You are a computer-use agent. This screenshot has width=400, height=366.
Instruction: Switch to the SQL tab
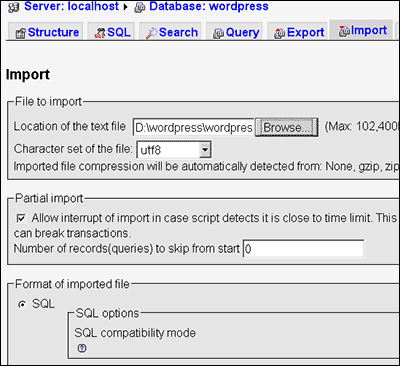111,32
